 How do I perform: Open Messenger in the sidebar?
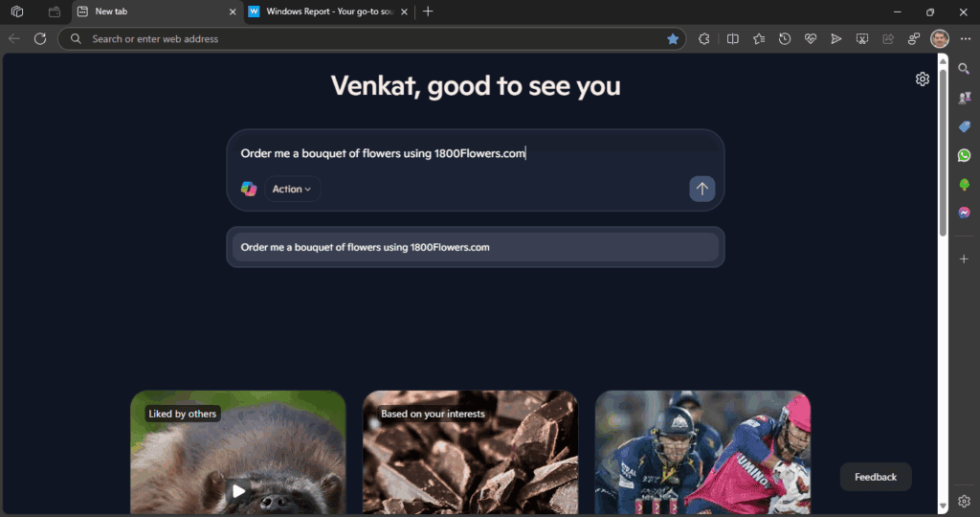click(x=964, y=213)
